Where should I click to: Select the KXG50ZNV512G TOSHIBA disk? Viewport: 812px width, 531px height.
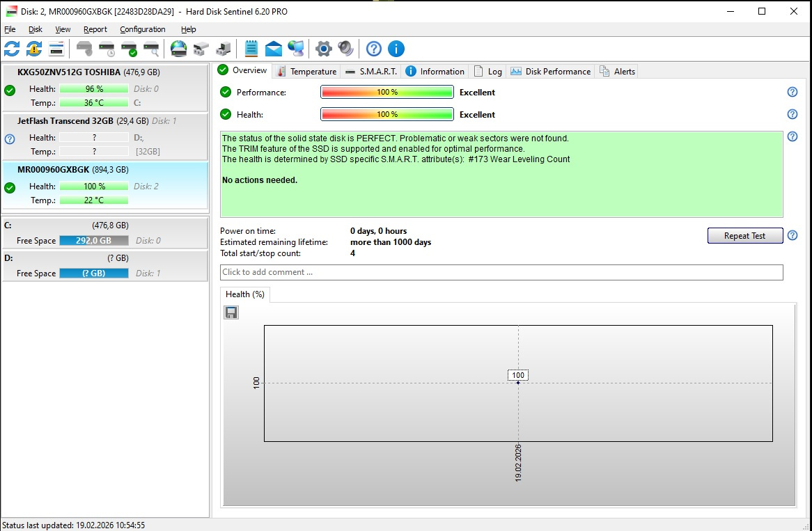105,88
